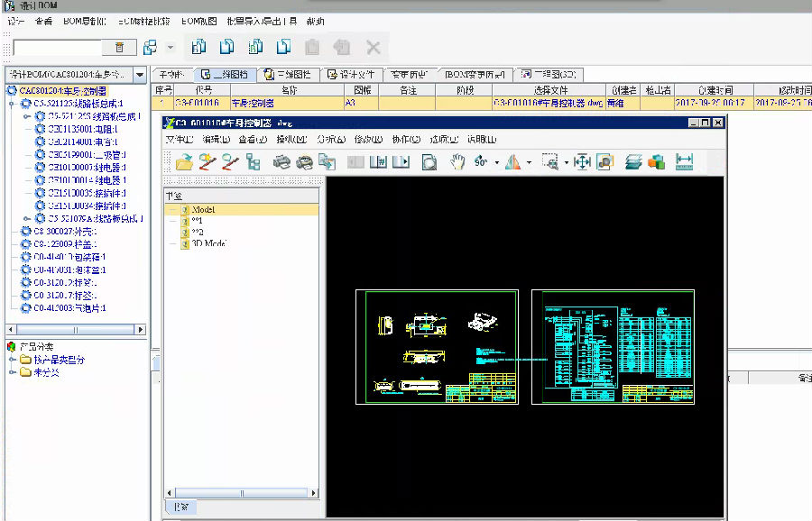Open the dropdown arrow beside rotate 90° tool
The width and height of the screenshot is (812, 521).
coord(497,163)
